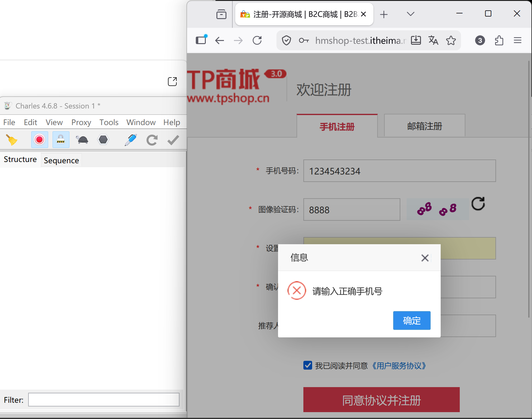The width and height of the screenshot is (532, 419).
Task: Open the Firefox hamburger menu
Action: (x=518, y=40)
